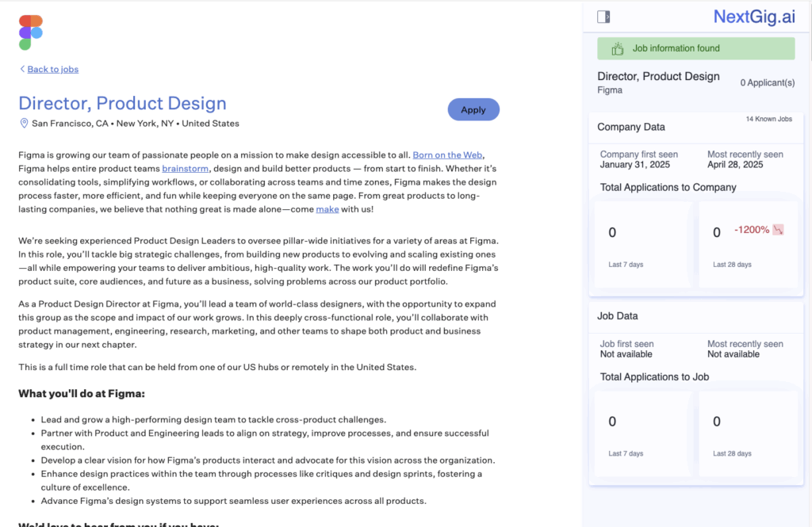Click Total Applications to Job heading

point(654,377)
